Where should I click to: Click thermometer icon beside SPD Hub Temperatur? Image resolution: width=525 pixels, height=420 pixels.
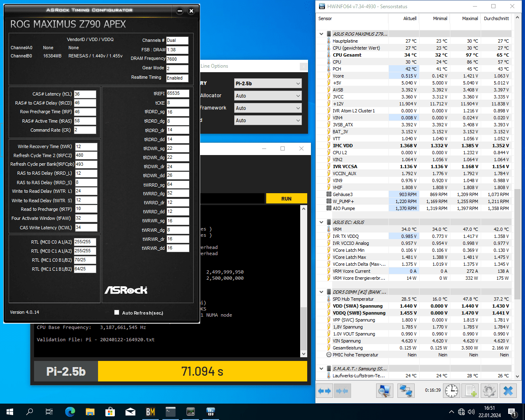pos(329,299)
